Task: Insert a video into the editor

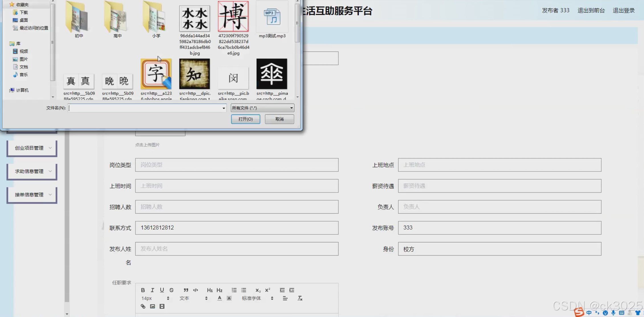Action: [162, 306]
